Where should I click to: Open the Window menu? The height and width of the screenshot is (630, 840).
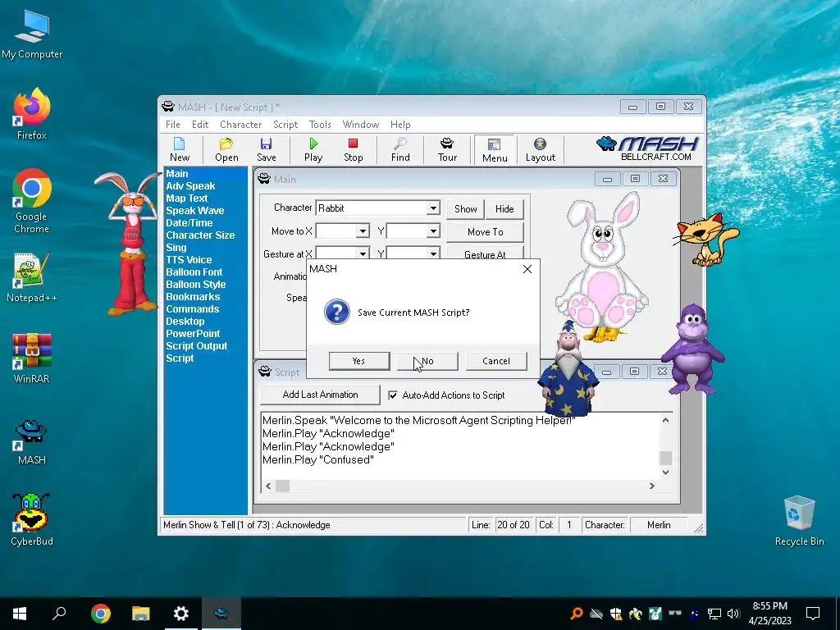[x=361, y=125]
